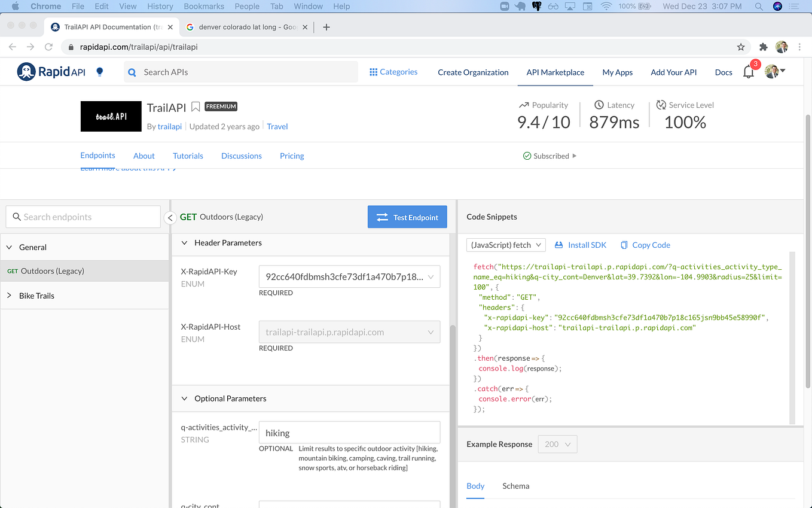Image resolution: width=812 pixels, height=508 pixels.
Task: Click the Popularity gauge icon
Action: pos(523,105)
